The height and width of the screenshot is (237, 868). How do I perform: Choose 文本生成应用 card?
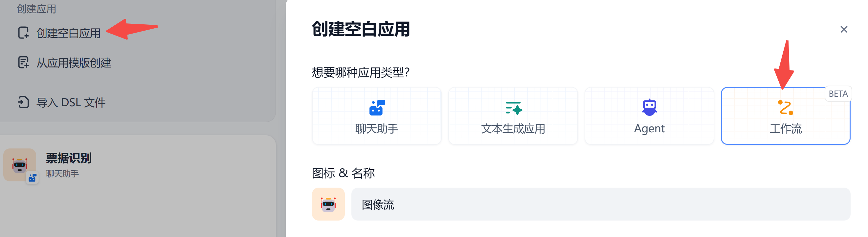click(513, 116)
